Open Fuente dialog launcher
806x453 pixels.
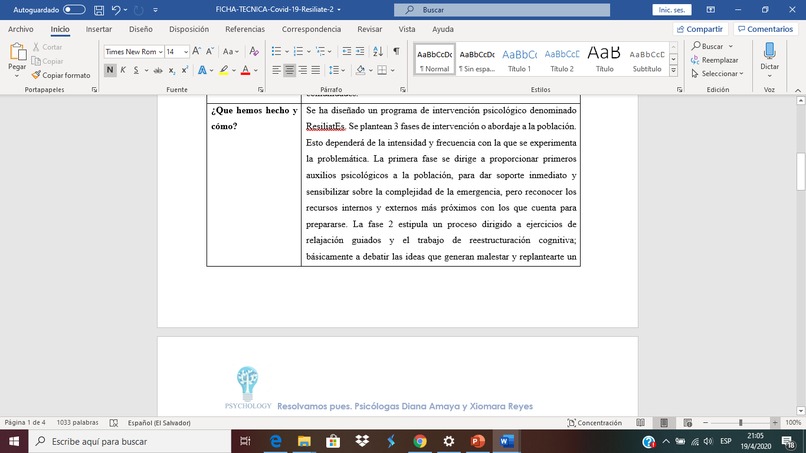point(261,89)
